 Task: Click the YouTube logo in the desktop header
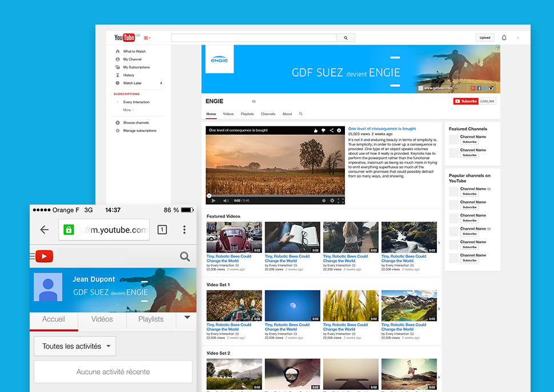click(x=125, y=38)
